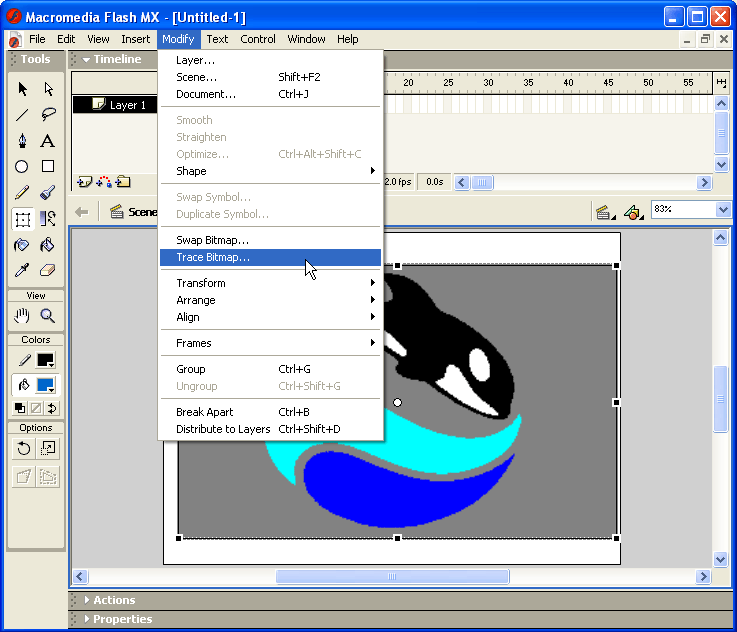Select the Fill Transform tool
The width and height of the screenshot is (737, 632).
(48, 219)
